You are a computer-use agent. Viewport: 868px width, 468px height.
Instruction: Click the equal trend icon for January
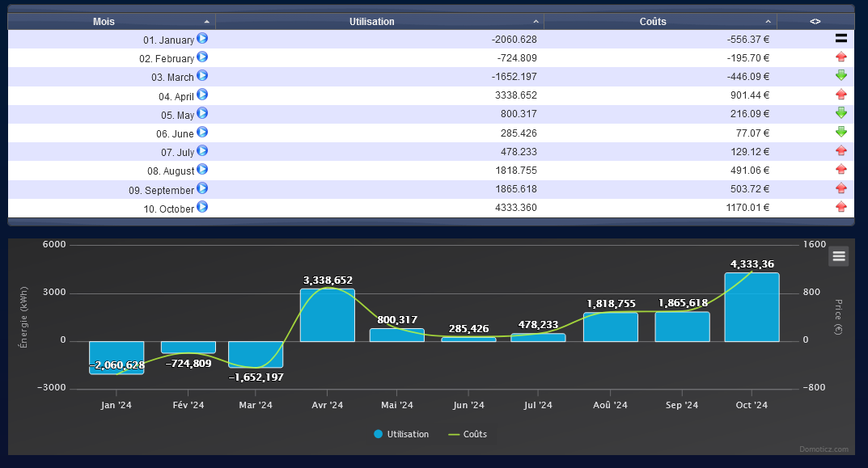pyautogui.click(x=840, y=38)
